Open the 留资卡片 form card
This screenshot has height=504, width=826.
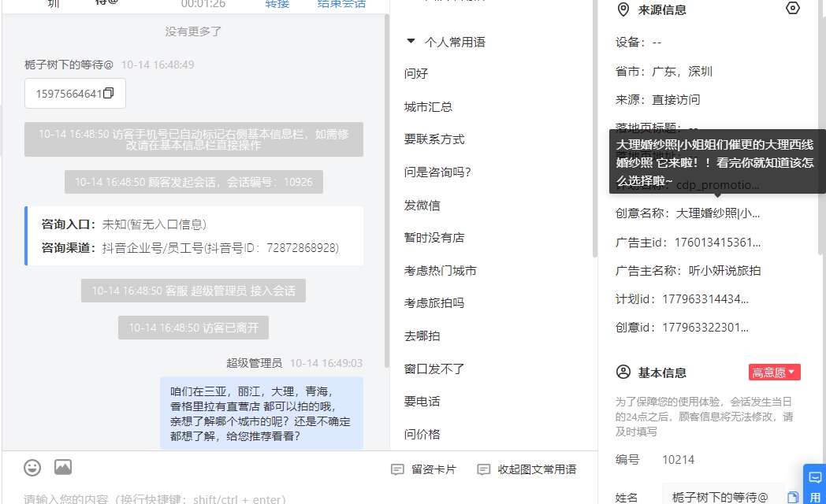coord(424,469)
